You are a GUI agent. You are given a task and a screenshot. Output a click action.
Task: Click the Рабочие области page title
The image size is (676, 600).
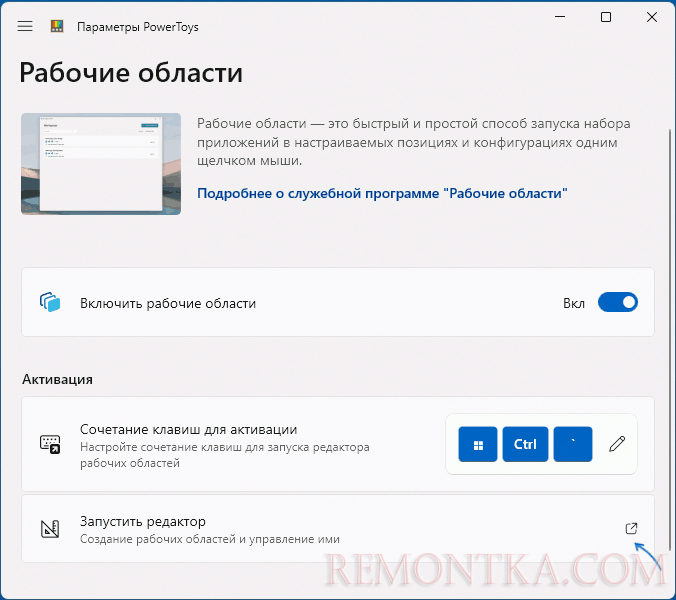pos(131,72)
